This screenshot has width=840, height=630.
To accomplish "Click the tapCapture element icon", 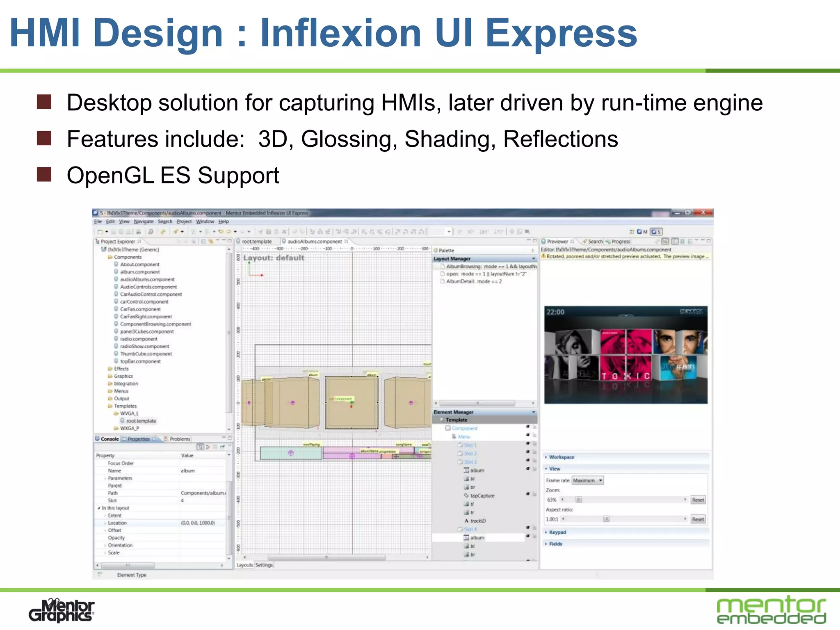I will click(466, 495).
